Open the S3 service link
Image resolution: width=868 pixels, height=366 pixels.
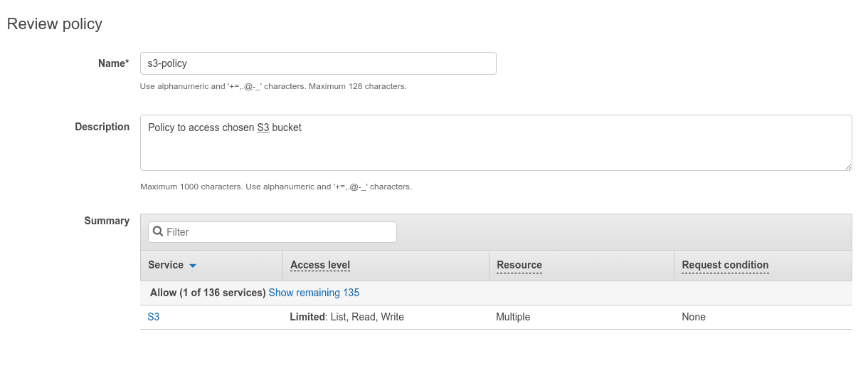(154, 317)
